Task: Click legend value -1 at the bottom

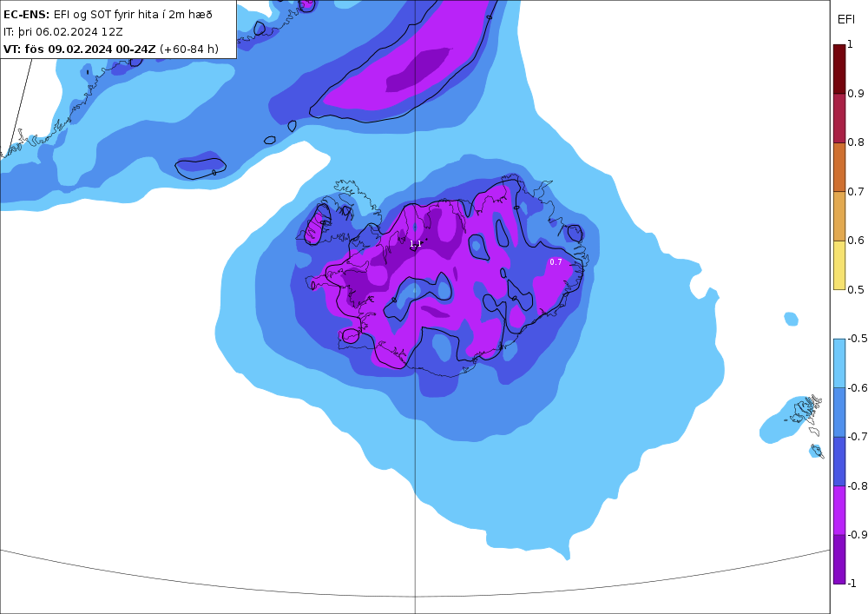Action: click(x=852, y=583)
